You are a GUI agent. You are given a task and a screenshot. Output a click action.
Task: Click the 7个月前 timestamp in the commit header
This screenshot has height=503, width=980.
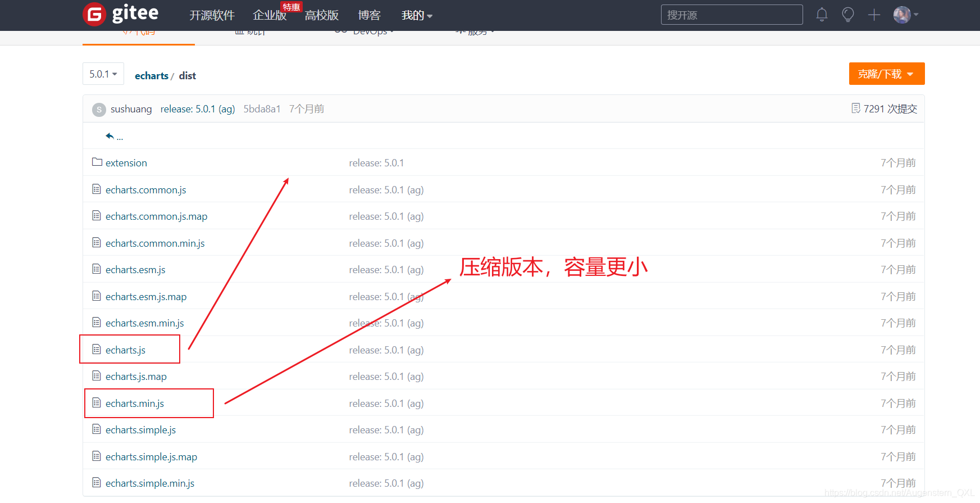(307, 109)
